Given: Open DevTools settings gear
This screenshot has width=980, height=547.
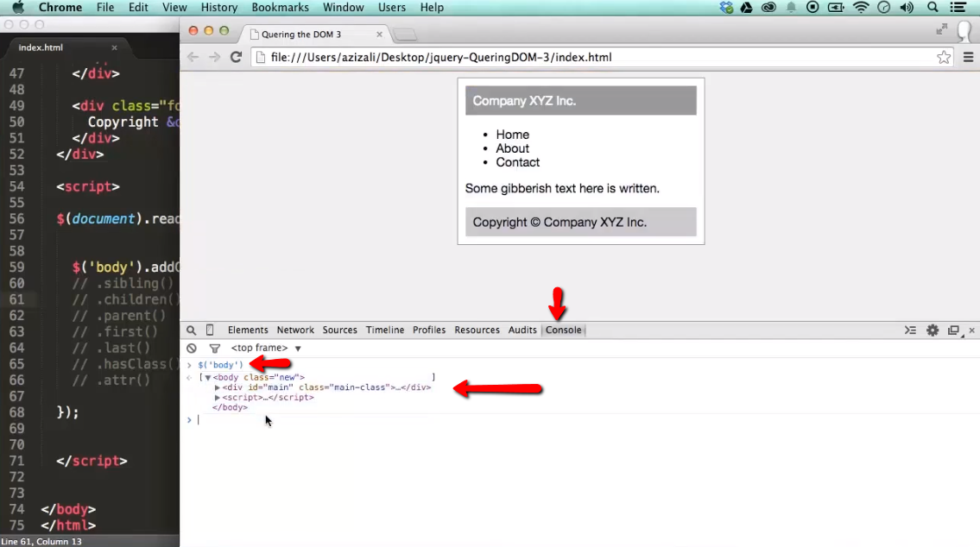Looking at the screenshot, I should tap(933, 330).
